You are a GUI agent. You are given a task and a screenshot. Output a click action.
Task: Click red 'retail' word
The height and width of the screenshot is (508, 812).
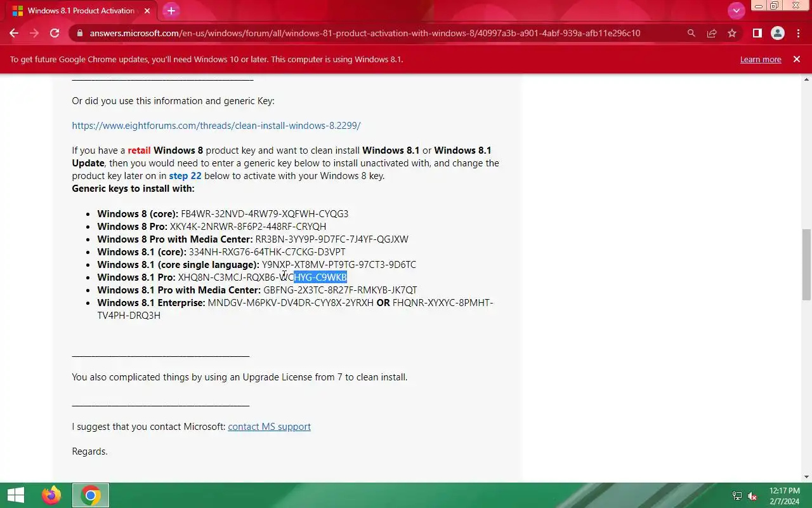point(139,150)
